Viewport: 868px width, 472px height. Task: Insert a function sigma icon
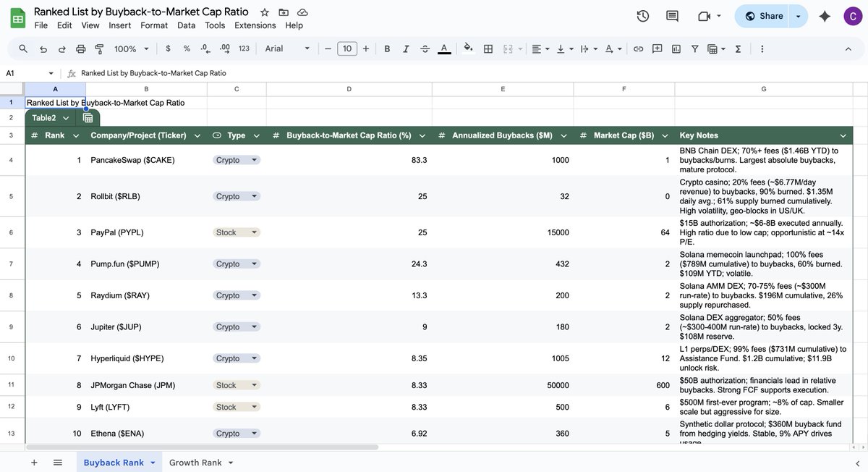738,49
